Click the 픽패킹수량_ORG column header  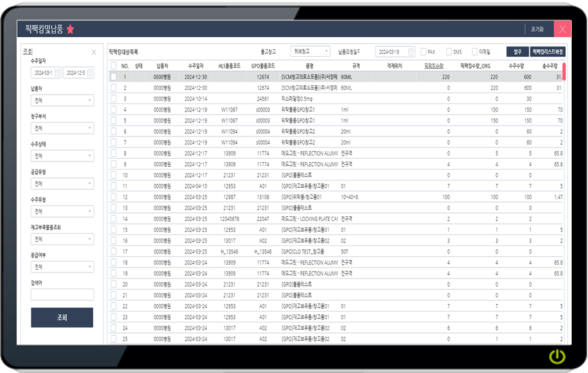pyautogui.click(x=475, y=66)
